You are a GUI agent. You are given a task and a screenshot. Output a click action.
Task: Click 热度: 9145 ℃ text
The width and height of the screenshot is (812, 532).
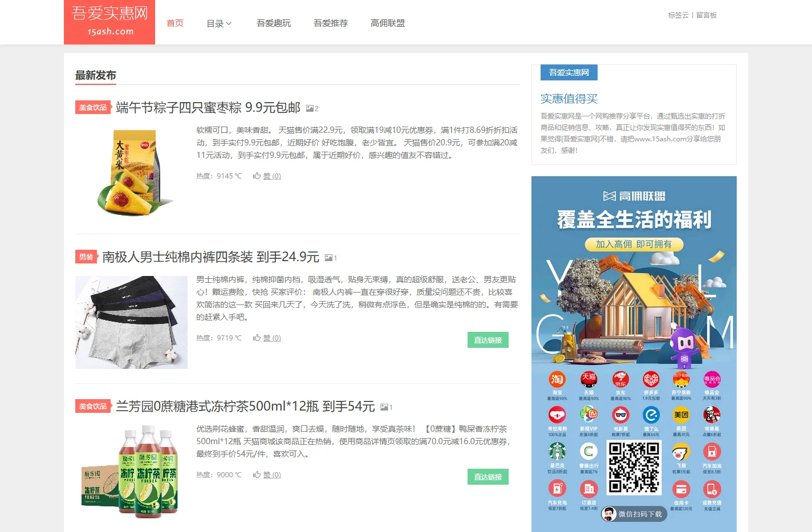click(x=219, y=176)
